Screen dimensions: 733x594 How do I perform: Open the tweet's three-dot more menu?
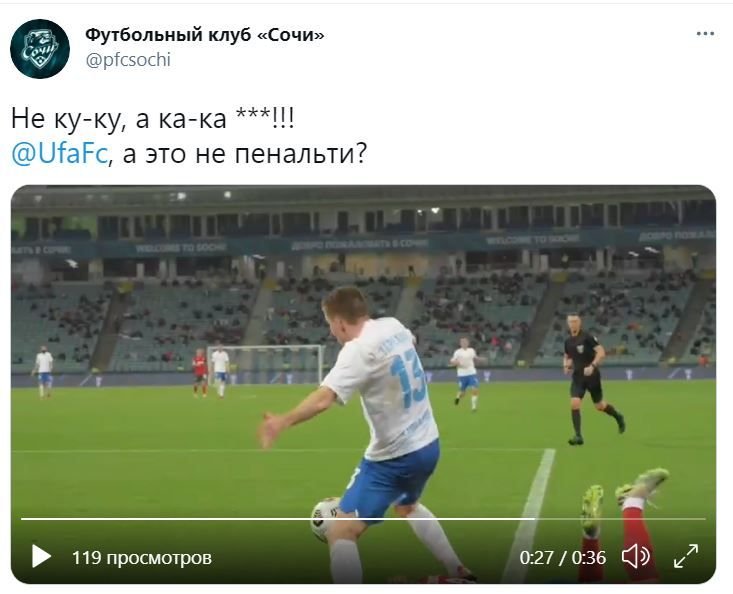coord(705,34)
